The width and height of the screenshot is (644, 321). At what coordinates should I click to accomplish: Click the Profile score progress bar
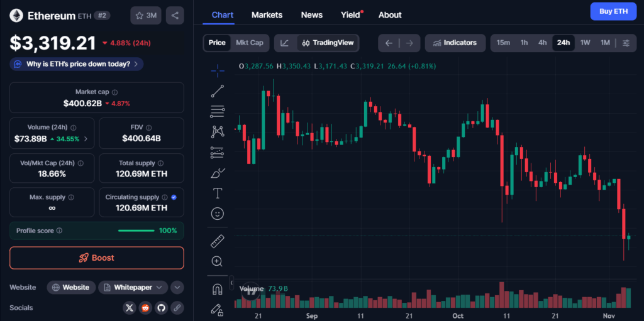coord(136,231)
